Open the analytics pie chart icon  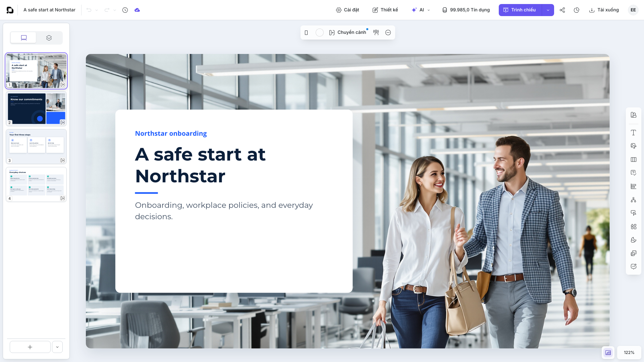pyautogui.click(x=577, y=10)
